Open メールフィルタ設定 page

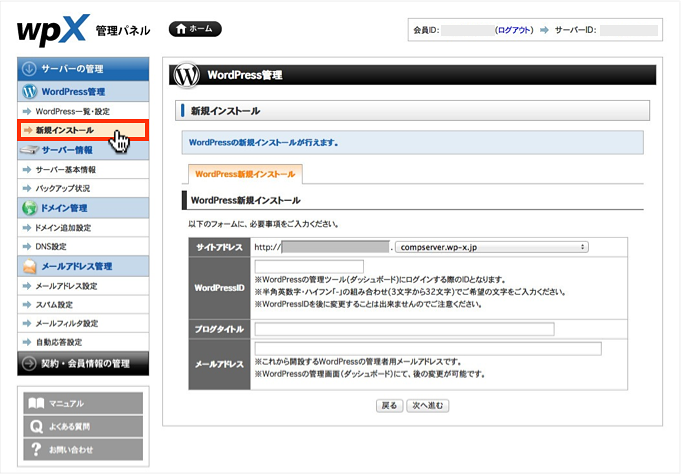pyautogui.click(x=83, y=323)
